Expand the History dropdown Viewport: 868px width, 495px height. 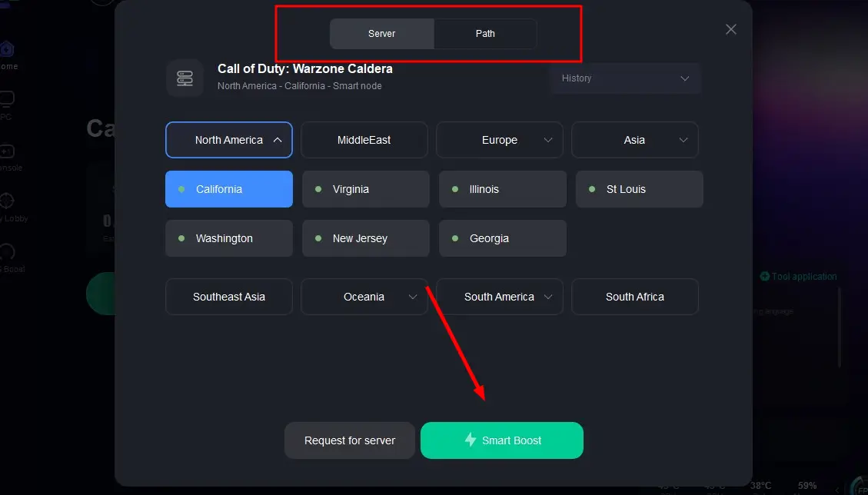[x=625, y=78]
